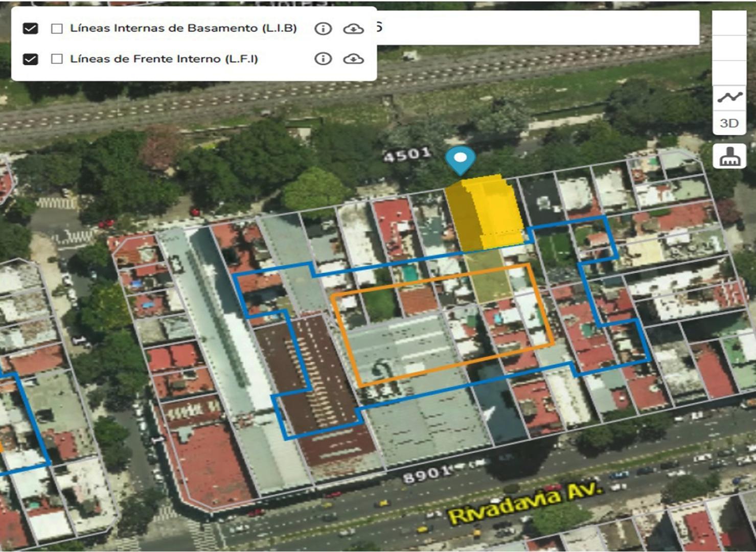Switch to 3D view
Screen dimensions: 756x552
pos(730,122)
